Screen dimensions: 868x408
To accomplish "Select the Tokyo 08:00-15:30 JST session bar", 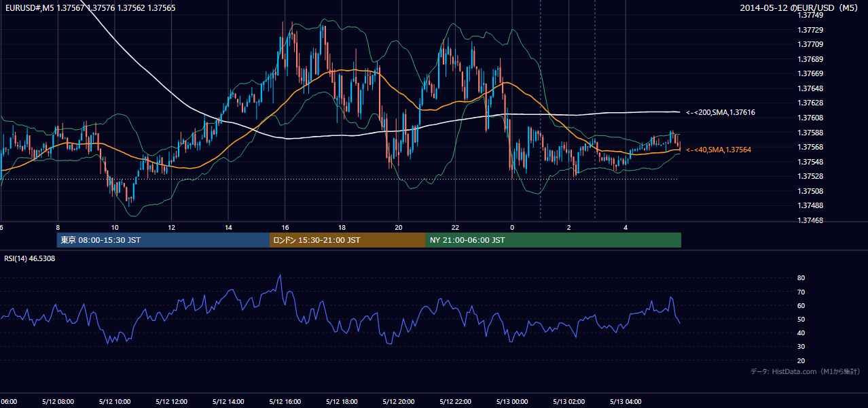I will tap(163, 240).
